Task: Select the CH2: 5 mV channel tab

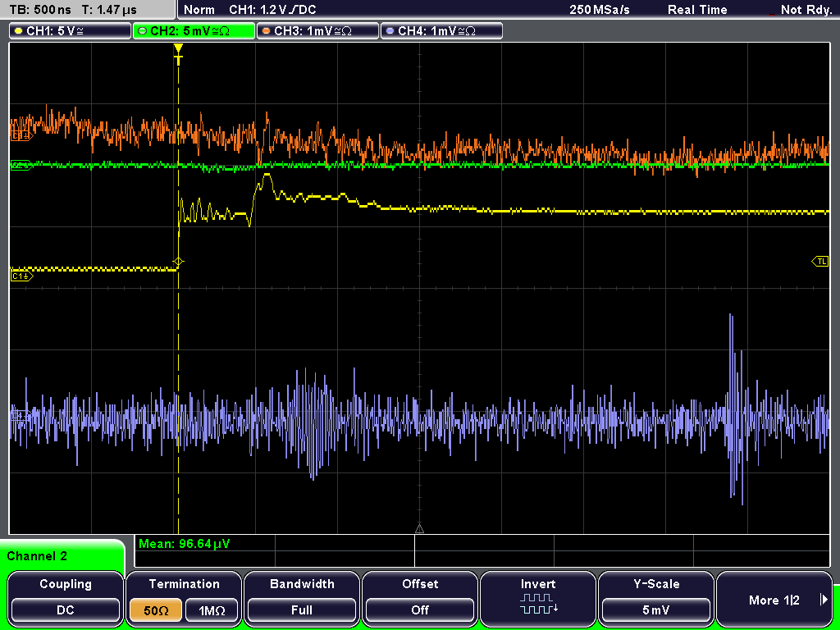Action: 194,31
